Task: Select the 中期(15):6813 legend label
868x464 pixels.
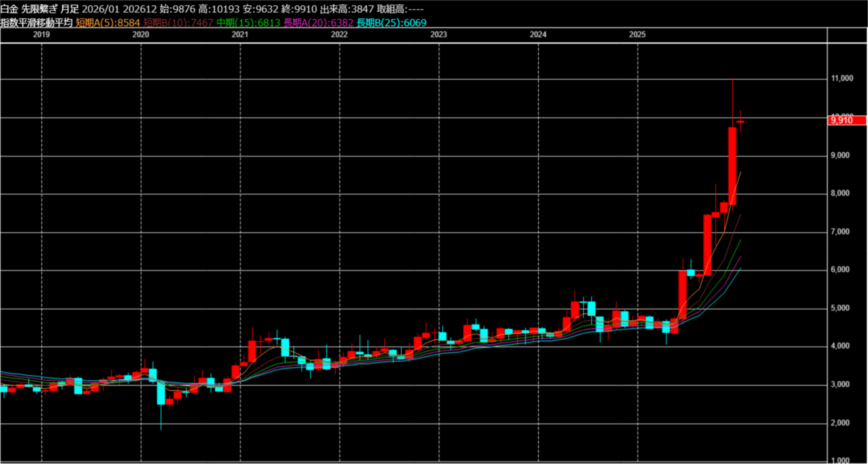Action: point(248,23)
